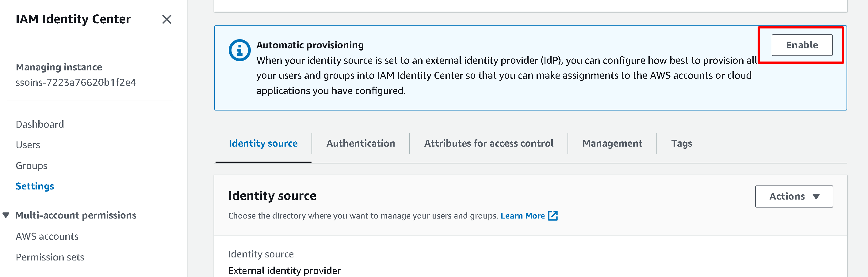Click the instance ID ssoins-7223a76620b1f2e4
The image size is (868, 277).
[x=76, y=82]
